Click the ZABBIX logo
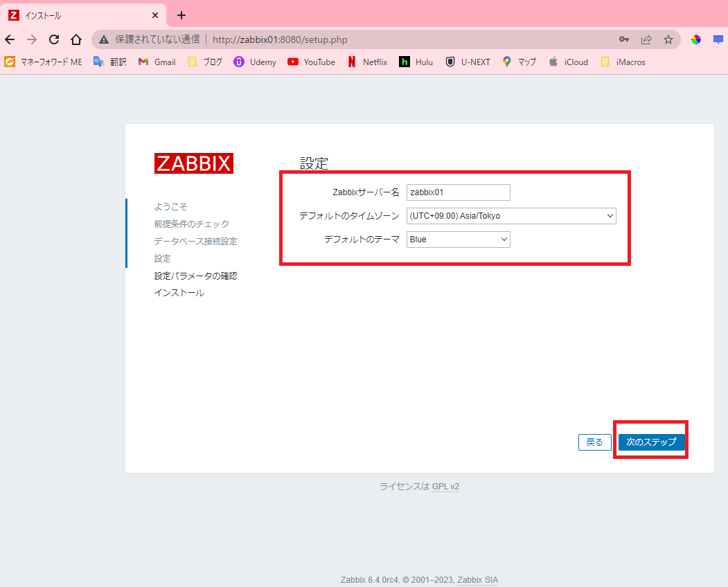The height and width of the screenshot is (587, 728). coord(193,163)
